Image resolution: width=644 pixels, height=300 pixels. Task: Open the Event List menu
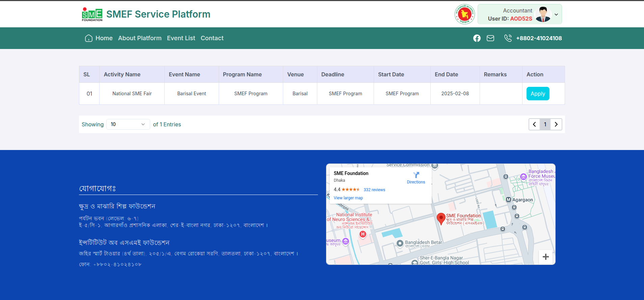pos(181,38)
